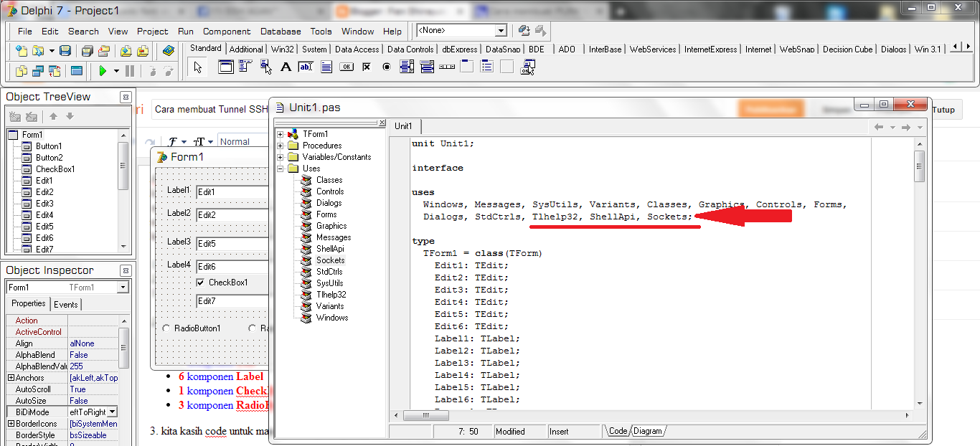
Task: Close the code explorer pane
Action: [x=382, y=123]
